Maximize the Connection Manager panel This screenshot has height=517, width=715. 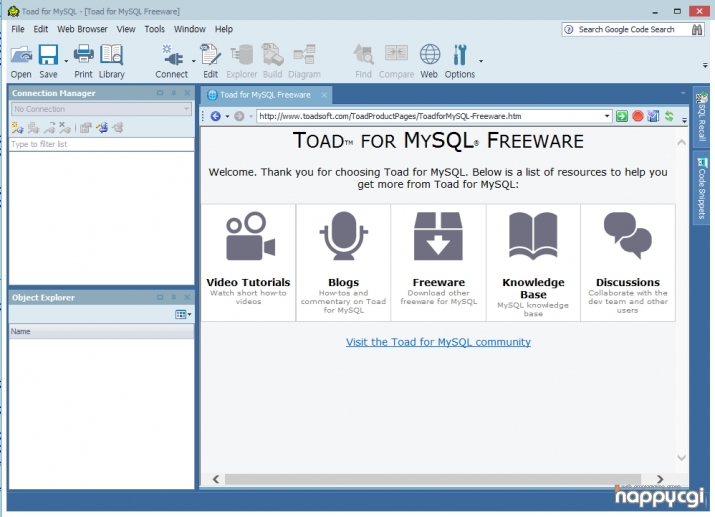[x=160, y=93]
